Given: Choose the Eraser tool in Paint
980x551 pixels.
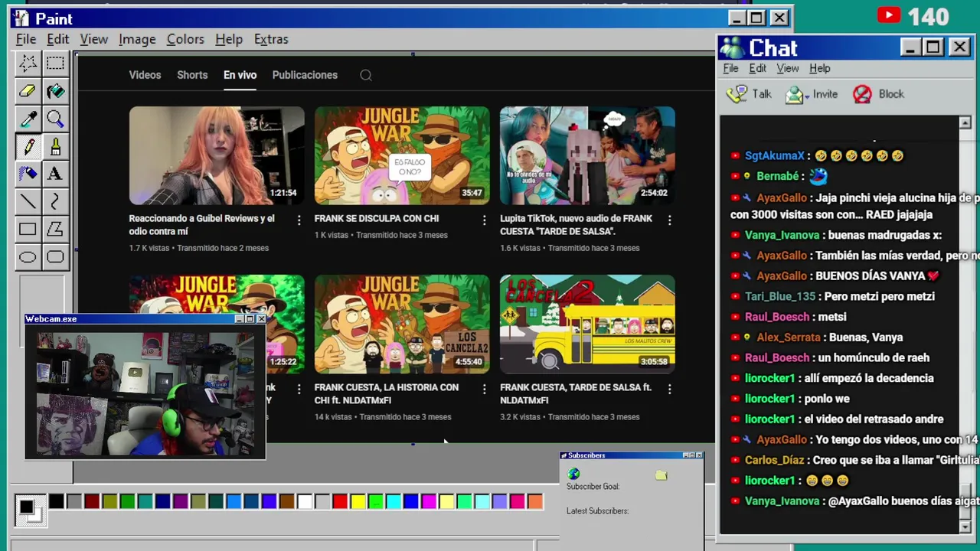Looking at the screenshot, I should point(28,90).
